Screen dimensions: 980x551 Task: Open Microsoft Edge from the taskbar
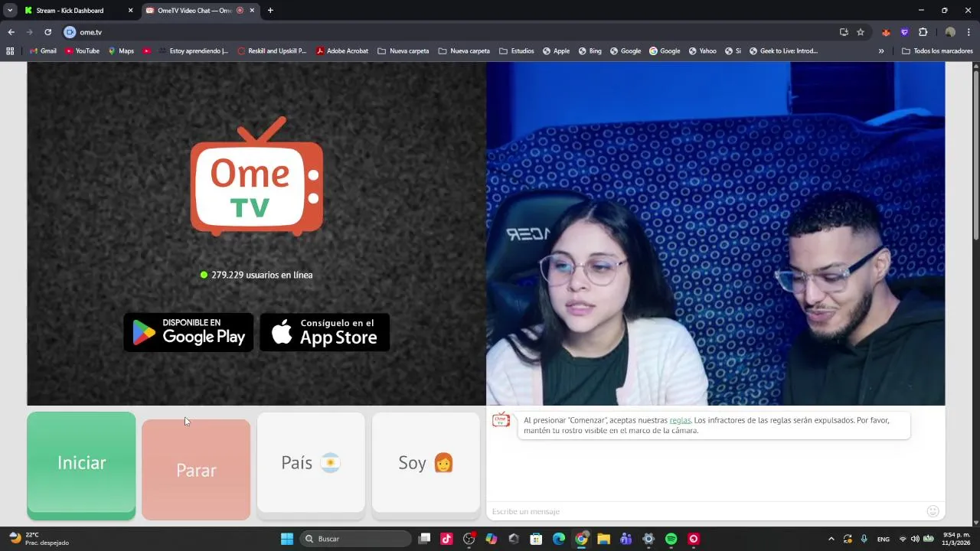point(559,539)
